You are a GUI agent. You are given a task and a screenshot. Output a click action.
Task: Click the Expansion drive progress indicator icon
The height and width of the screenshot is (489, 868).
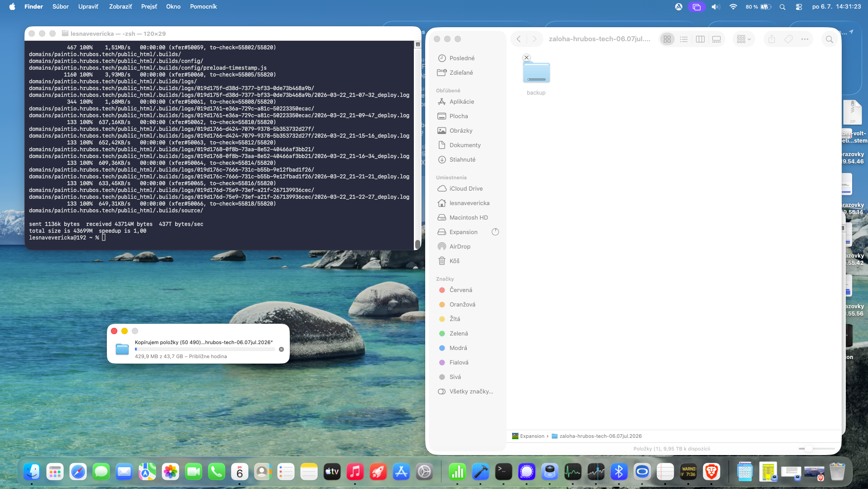[495, 232]
